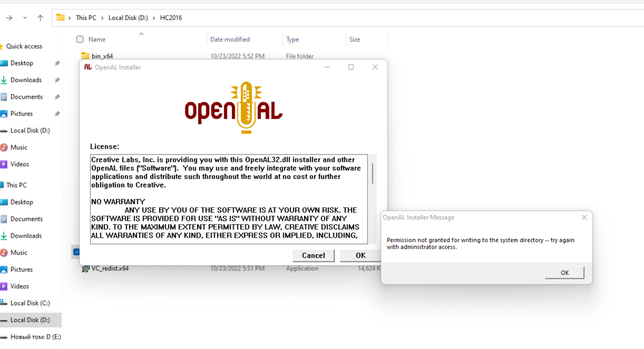Click the VC_redist.x64 application icon
Image resolution: width=644 pixels, height=349 pixels.
click(85, 269)
